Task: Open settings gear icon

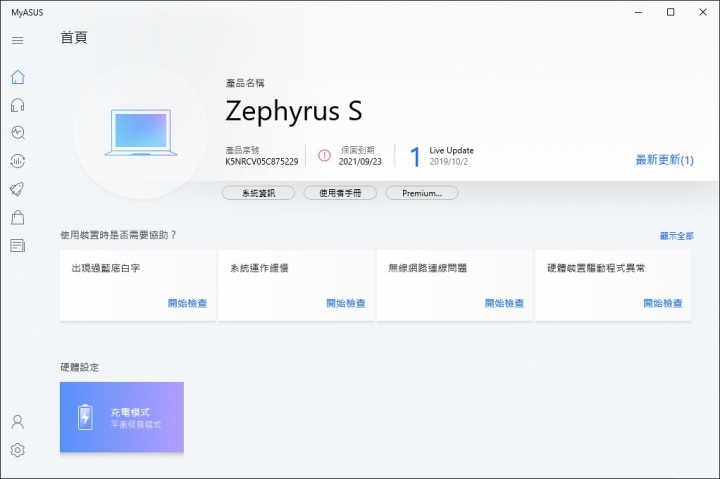Action: pos(17,450)
